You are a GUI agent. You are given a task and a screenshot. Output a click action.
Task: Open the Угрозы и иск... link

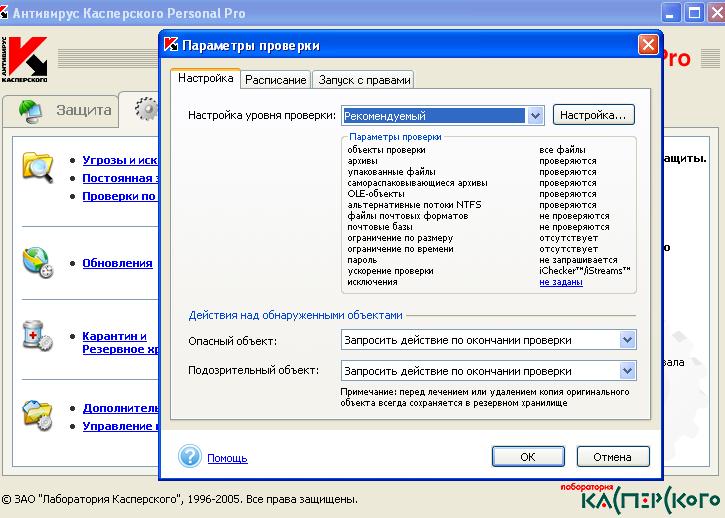120,160
